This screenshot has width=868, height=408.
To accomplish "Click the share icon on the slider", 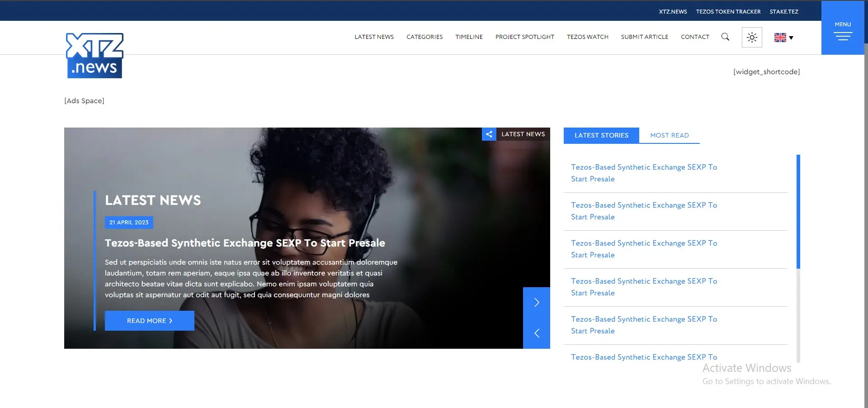I will [x=489, y=134].
